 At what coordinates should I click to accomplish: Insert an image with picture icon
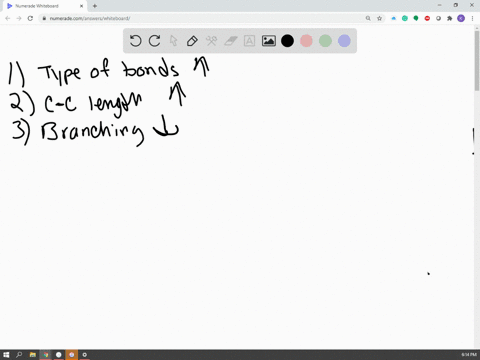[269, 41]
